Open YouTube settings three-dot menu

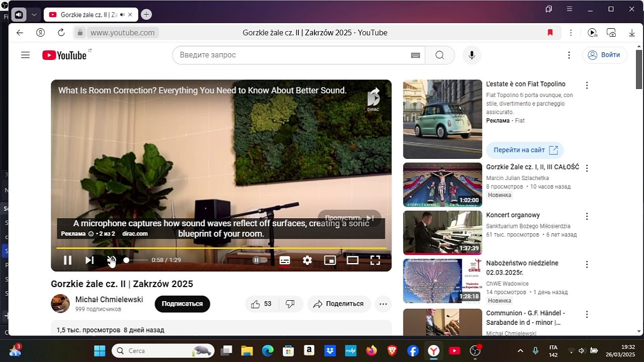point(569,55)
